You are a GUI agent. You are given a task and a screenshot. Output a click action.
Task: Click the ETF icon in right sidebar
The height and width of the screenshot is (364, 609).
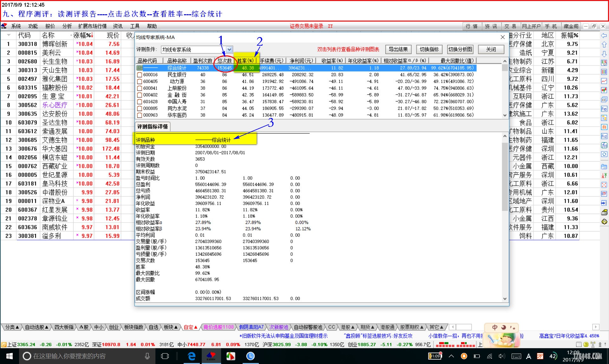pyautogui.click(x=604, y=194)
